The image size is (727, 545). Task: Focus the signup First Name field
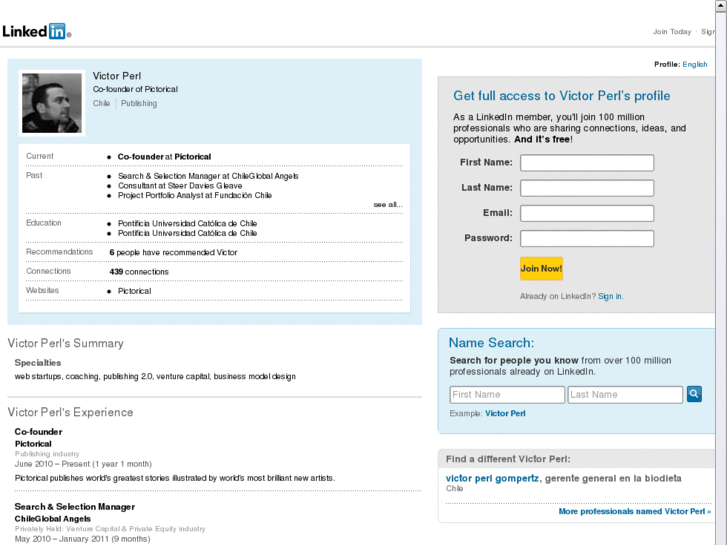click(587, 163)
